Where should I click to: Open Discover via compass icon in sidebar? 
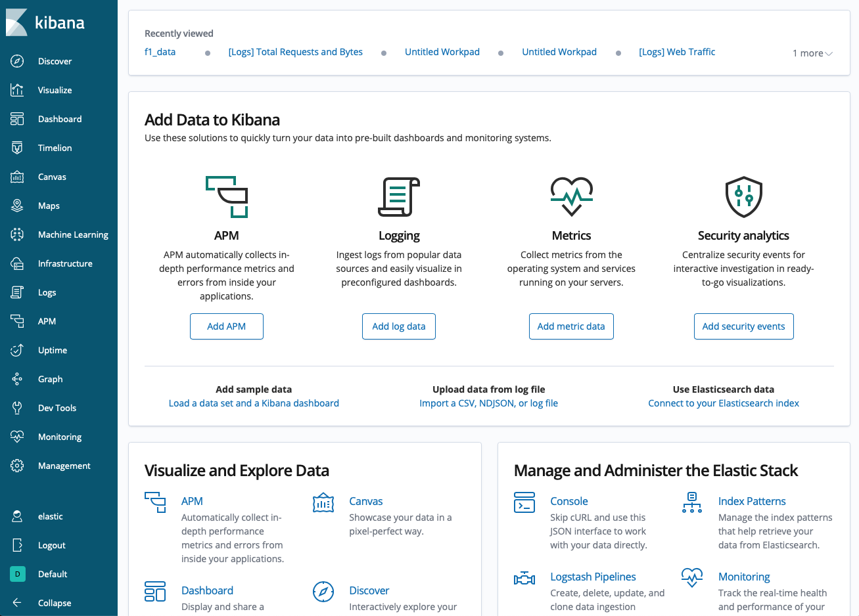pyautogui.click(x=17, y=61)
